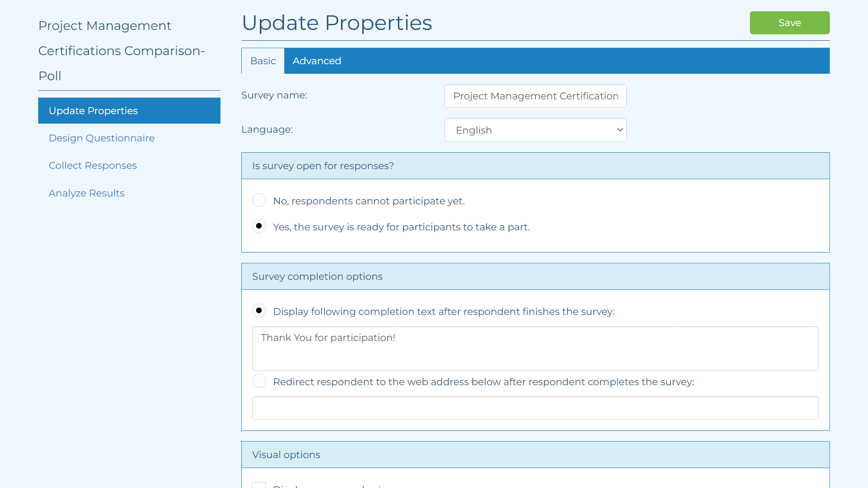868x488 pixels.
Task: Select the redirect respondent completion option
Action: (259, 381)
